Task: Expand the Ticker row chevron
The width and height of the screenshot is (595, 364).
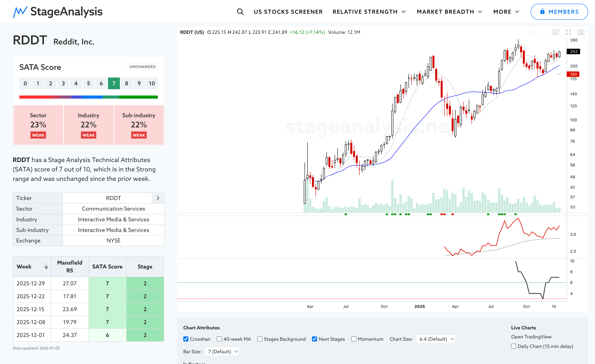Action: [158, 198]
